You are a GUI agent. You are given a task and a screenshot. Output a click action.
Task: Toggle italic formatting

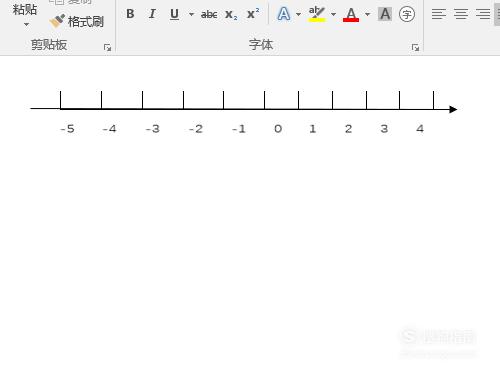(152, 14)
